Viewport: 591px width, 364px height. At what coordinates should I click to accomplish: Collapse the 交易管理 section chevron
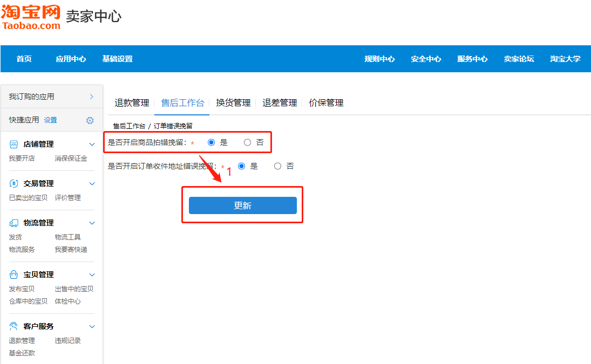[x=92, y=184]
